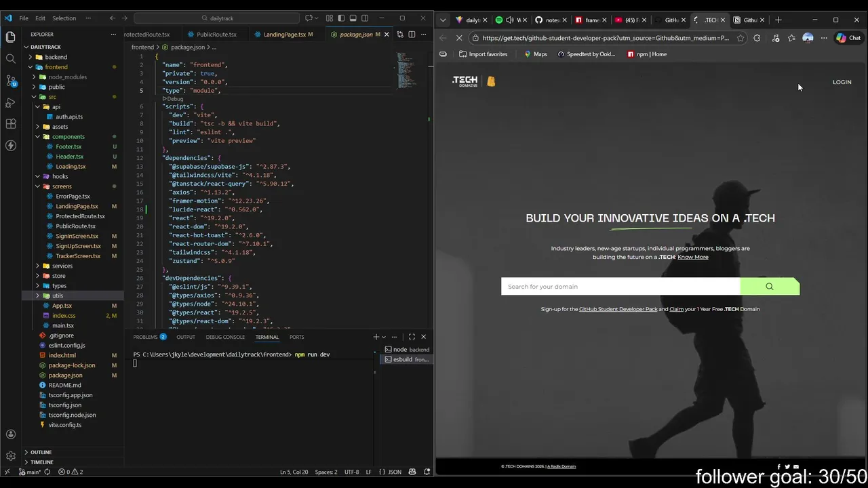This screenshot has height=488, width=868.
Task: Open the browser favorites list icon
Action: pyautogui.click(x=791, y=38)
